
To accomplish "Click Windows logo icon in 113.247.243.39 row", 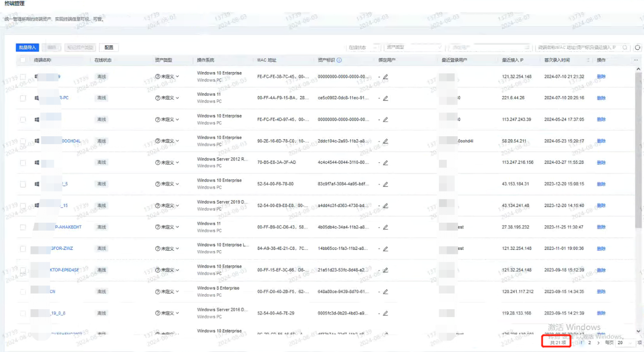I will pyautogui.click(x=37, y=120).
